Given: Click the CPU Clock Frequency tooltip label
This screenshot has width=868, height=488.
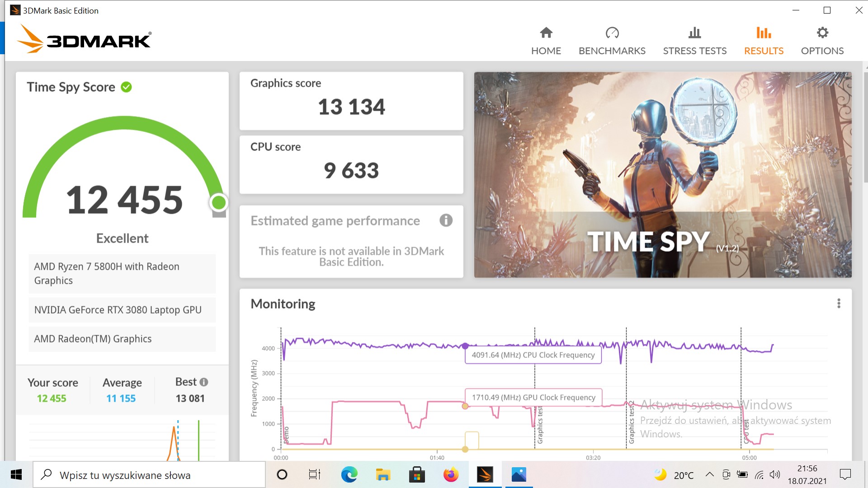Looking at the screenshot, I should 533,355.
